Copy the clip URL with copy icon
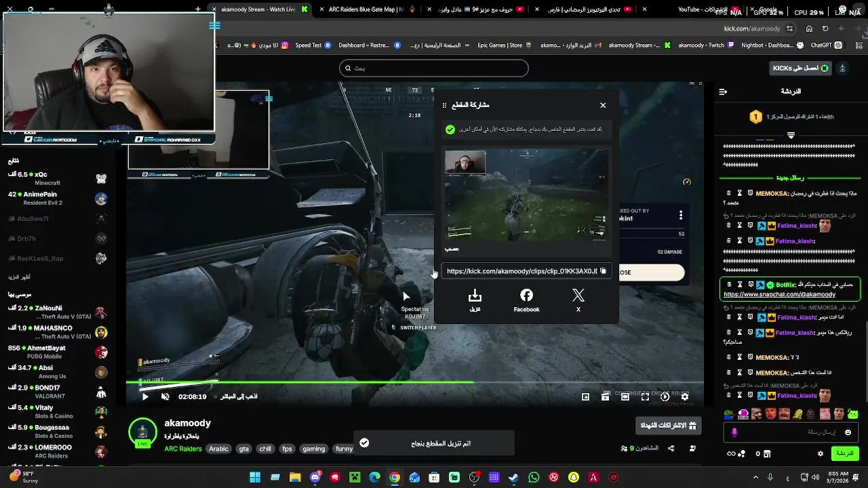Screen dimensions: 868x488 click(x=603, y=271)
